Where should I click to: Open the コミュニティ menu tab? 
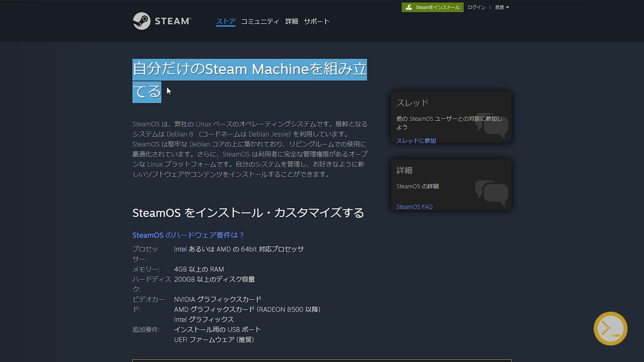[x=260, y=21]
